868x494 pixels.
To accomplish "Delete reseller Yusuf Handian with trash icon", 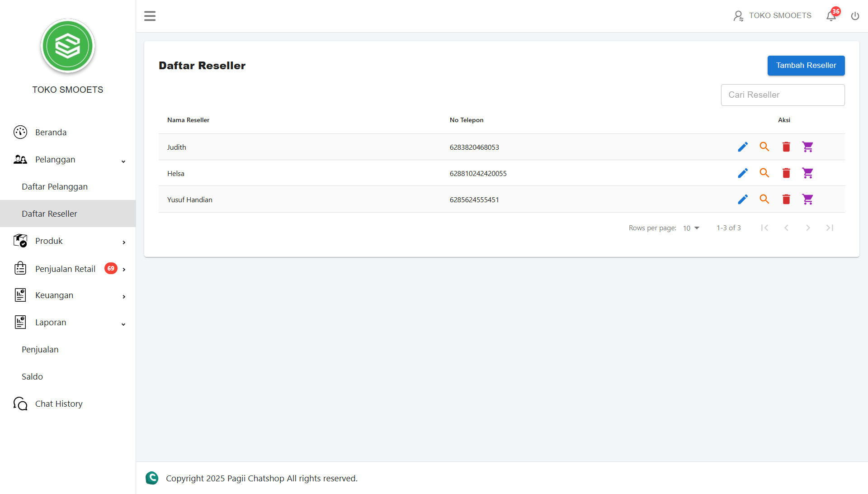I will 786,199.
